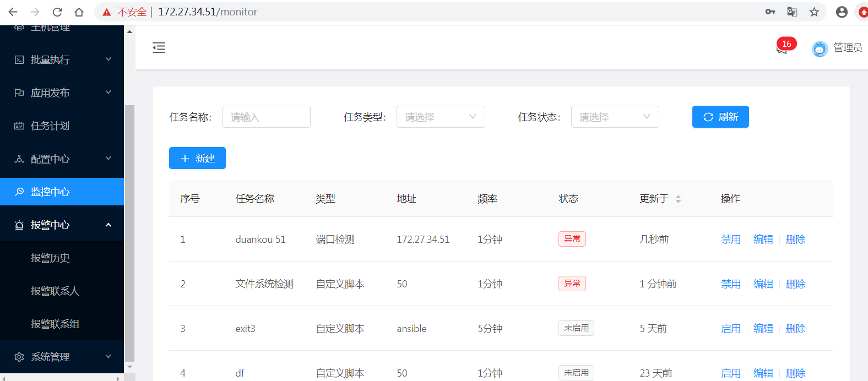Click the address 172.27.34.51 cell
This screenshot has width=868, height=381.
[x=423, y=240]
